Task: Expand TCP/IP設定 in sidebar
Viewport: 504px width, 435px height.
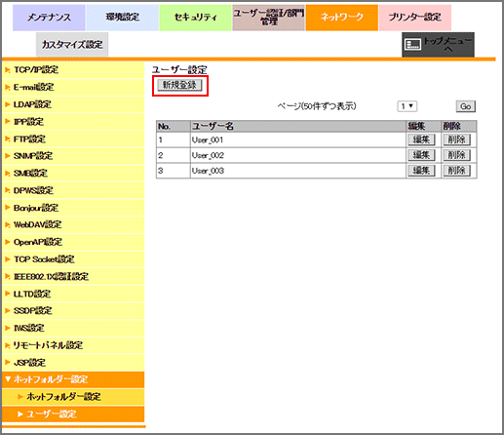Action: (x=73, y=70)
